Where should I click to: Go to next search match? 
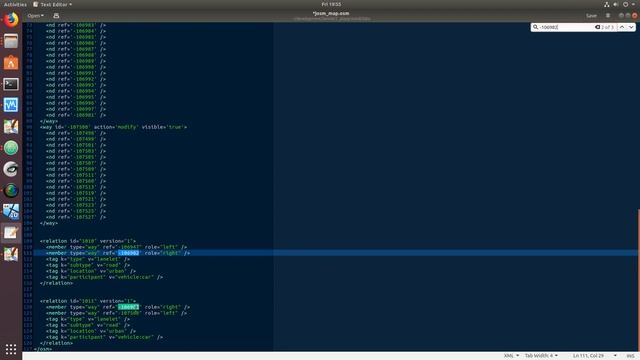click(x=631, y=27)
